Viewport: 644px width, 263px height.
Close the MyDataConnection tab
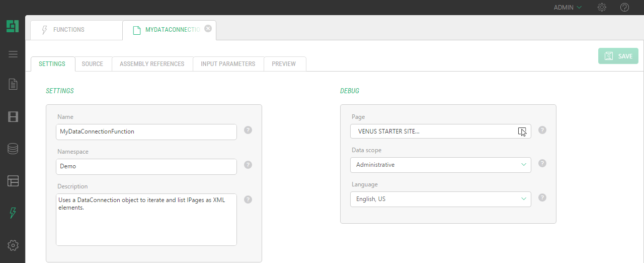point(208,29)
